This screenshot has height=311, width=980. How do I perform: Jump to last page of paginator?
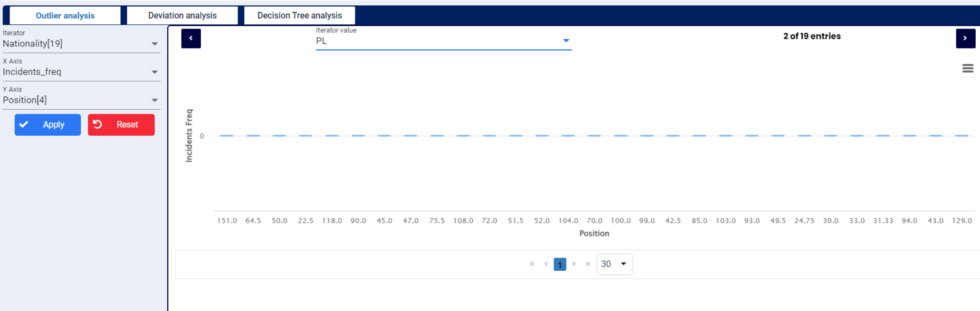pyautogui.click(x=588, y=264)
